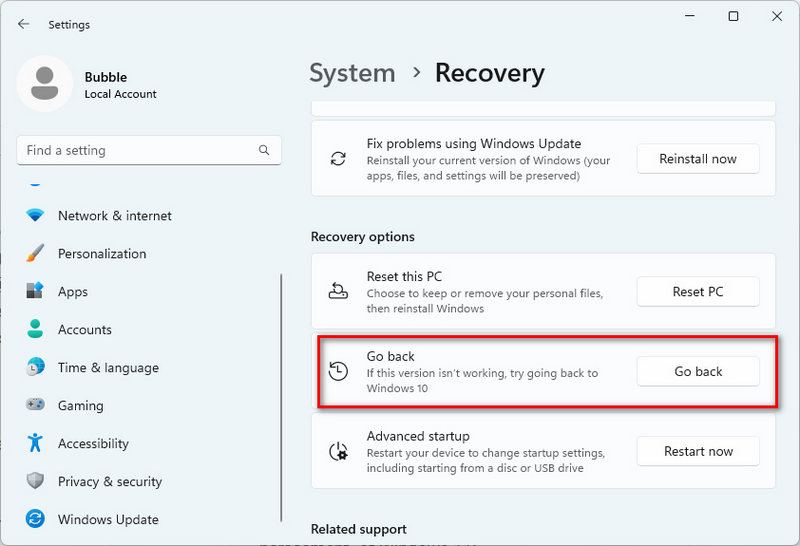Click the Advanced startup power gear icon

coord(338,452)
